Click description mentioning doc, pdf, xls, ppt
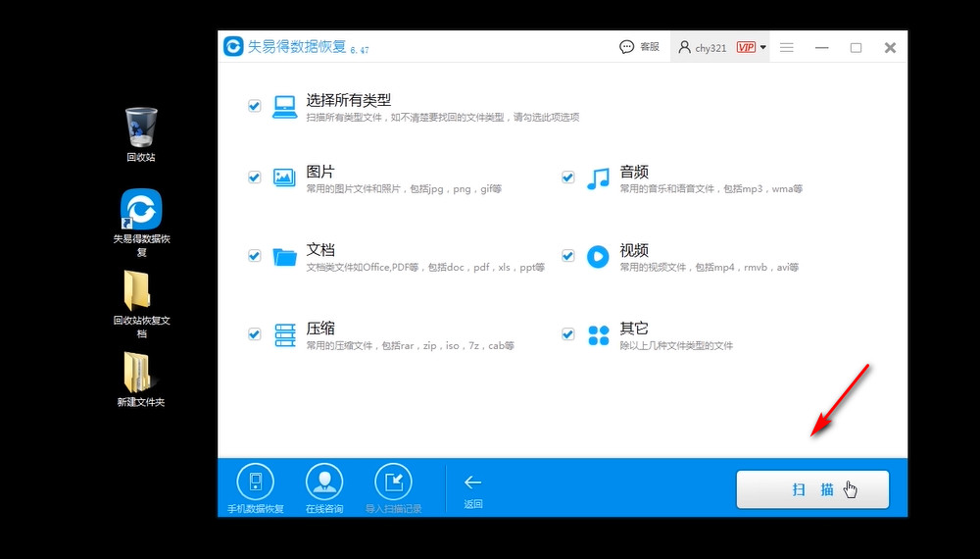Image resolution: width=980 pixels, height=559 pixels. (x=425, y=267)
